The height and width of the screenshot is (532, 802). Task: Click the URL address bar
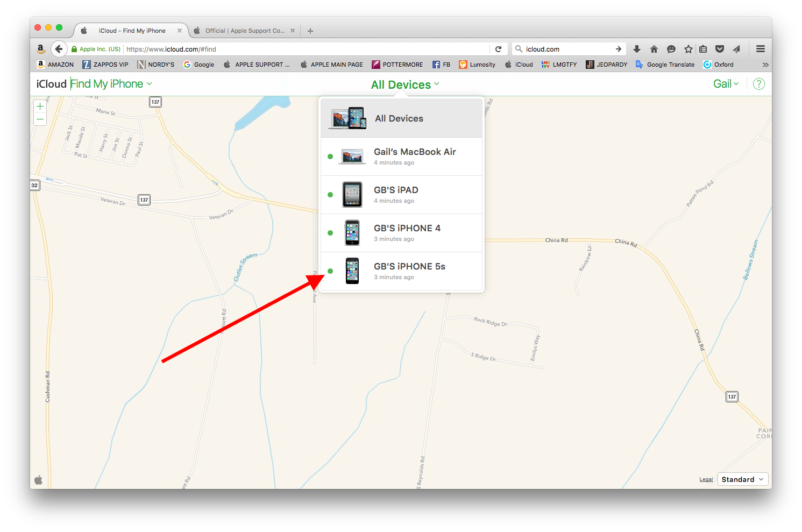[307, 49]
